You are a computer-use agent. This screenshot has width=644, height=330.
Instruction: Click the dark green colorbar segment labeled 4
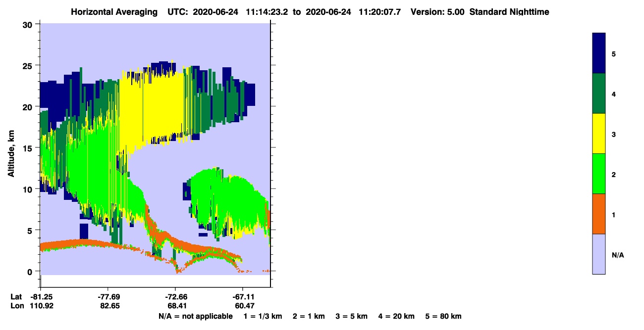click(599, 94)
